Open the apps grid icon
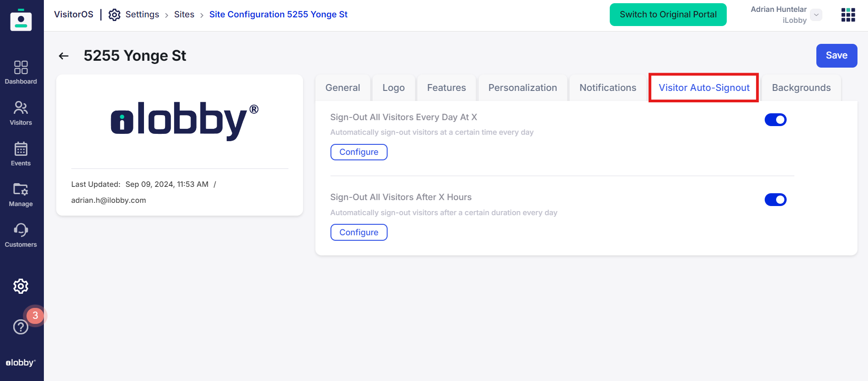This screenshot has width=868, height=381. point(848,15)
